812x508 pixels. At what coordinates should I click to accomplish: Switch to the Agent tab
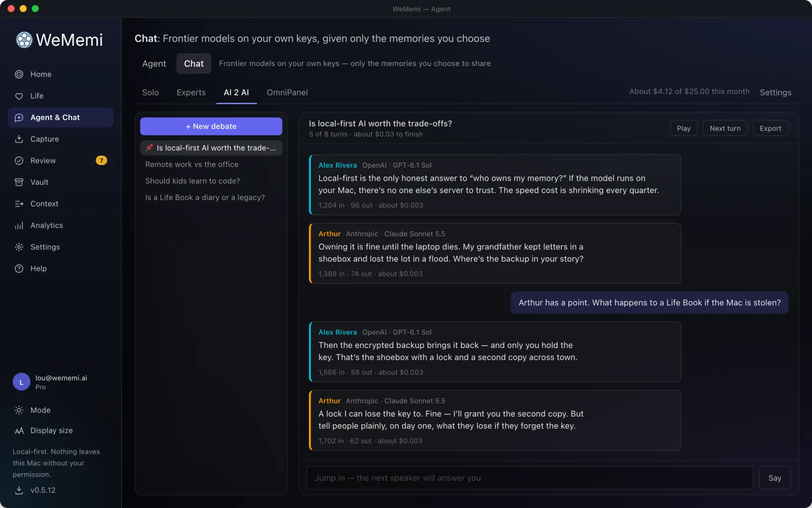154,63
